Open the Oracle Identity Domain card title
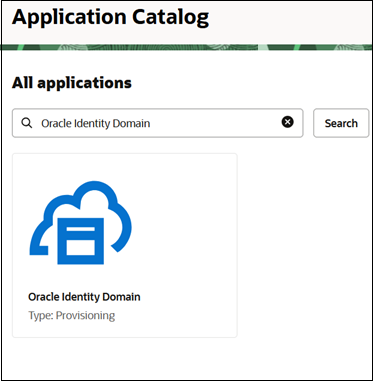 click(x=84, y=297)
